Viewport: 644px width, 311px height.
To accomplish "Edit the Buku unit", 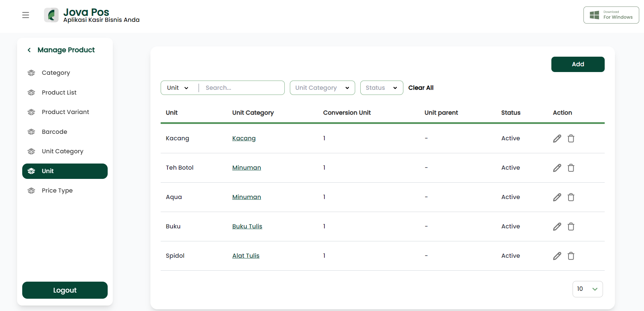I will (557, 226).
